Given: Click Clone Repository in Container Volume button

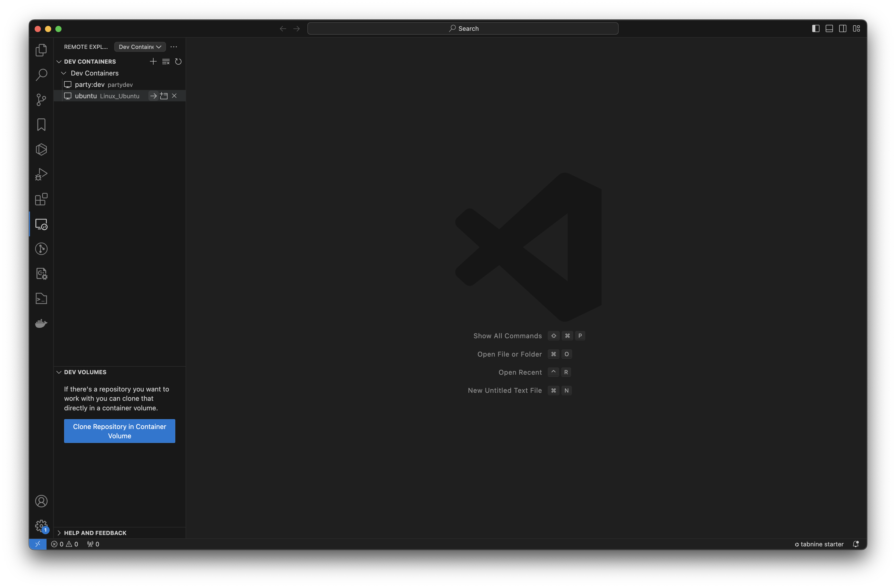Looking at the screenshot, I should [x=120, y=431].
